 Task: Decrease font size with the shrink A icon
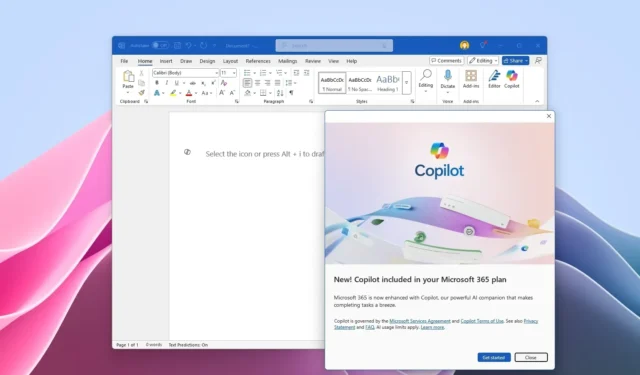(232, 93)
